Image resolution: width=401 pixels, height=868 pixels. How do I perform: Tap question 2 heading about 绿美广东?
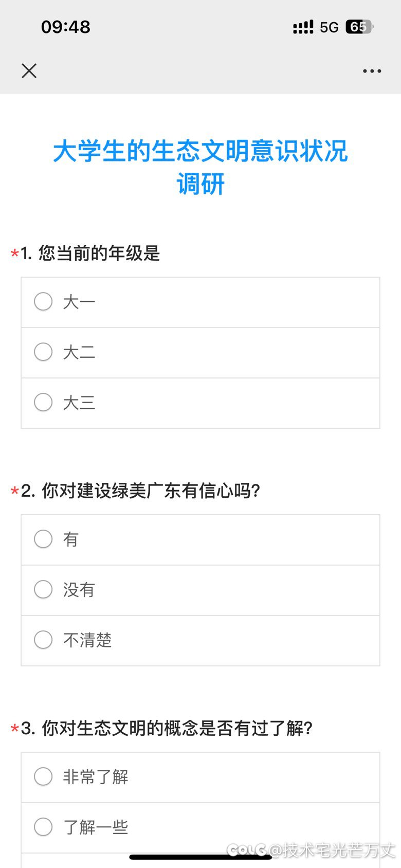pos(141,491)
